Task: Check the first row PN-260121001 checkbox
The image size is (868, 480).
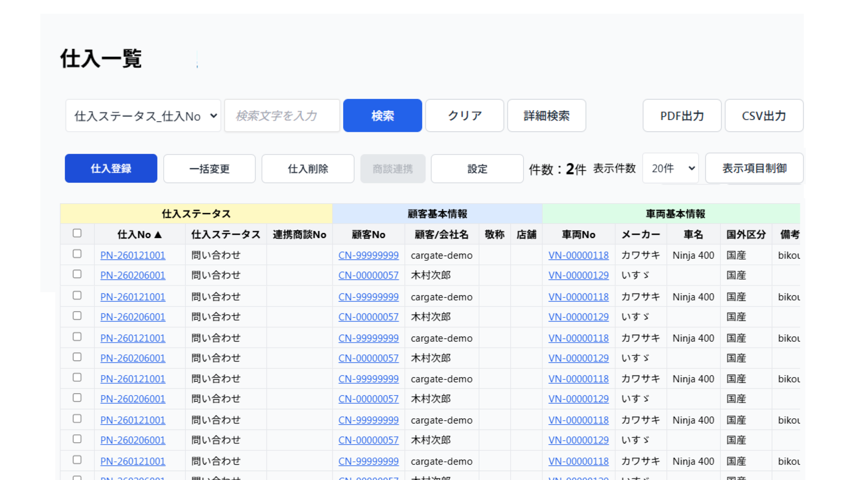Action: coord(77,254)
